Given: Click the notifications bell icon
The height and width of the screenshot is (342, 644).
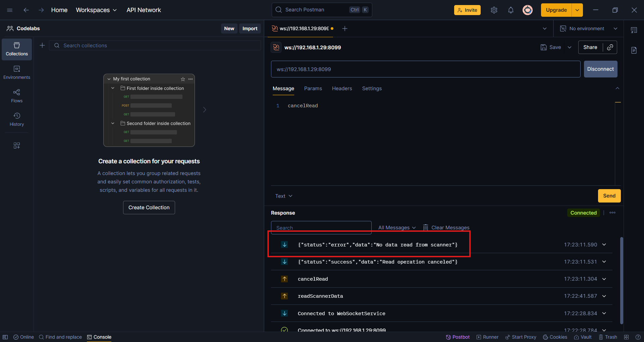Looking at the screenshot, I should tap(511, 10).
